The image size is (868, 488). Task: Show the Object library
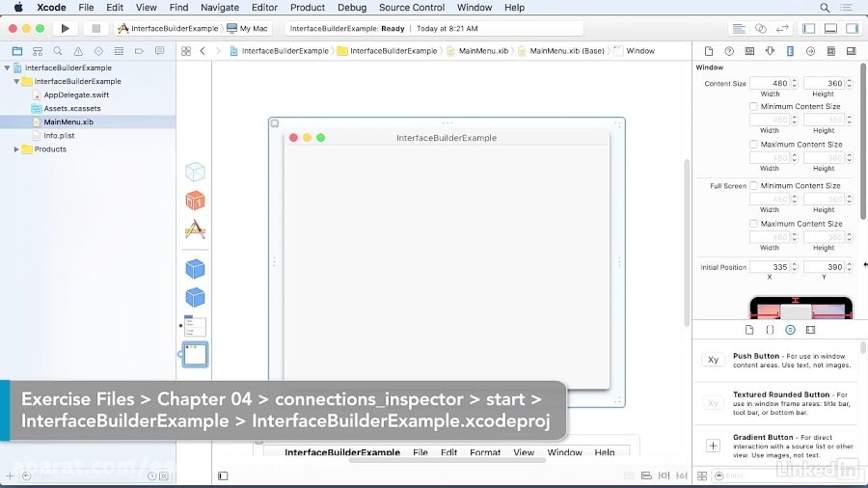pos(790,330)
